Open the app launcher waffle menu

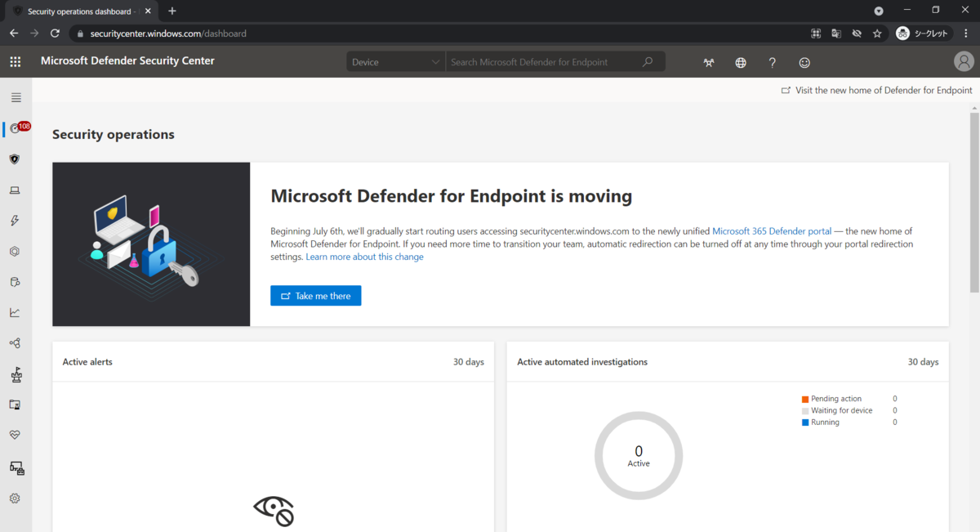point(15,62)
